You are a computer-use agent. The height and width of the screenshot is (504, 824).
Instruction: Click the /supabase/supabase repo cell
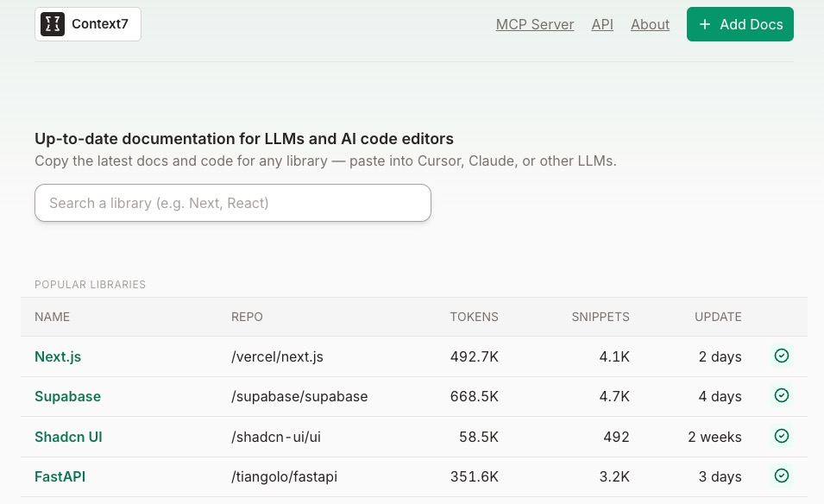[299, 396]
